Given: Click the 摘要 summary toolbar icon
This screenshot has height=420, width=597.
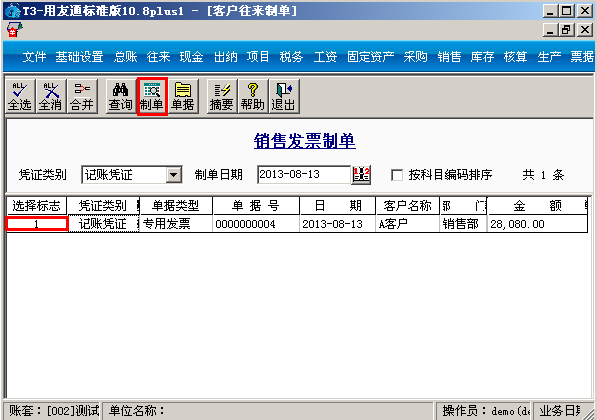Looking at the screenshot, I should click(222, 96).
